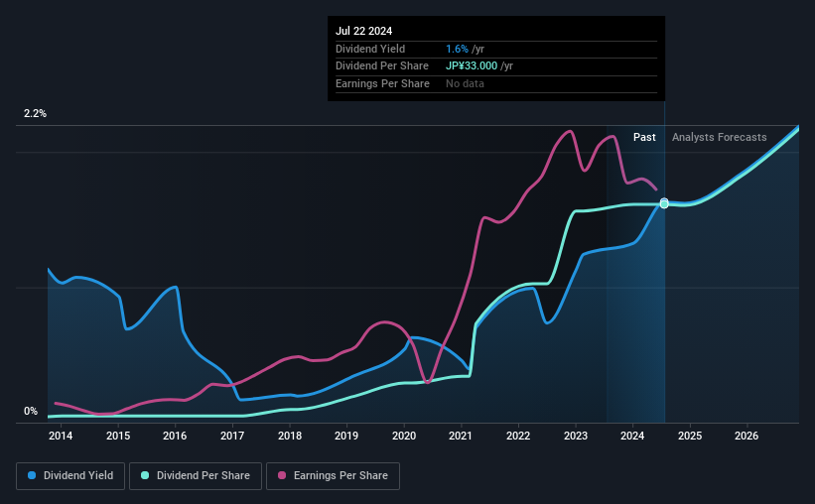Viewport: 815px width, 504px height.
Task: Select the 2018 x-axis label
Action: pos(290,436)
